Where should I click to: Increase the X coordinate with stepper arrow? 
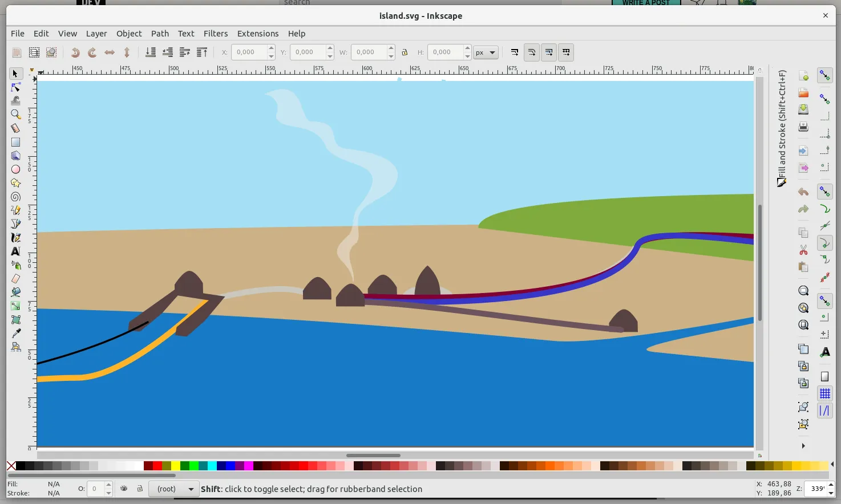click(271, 48)
